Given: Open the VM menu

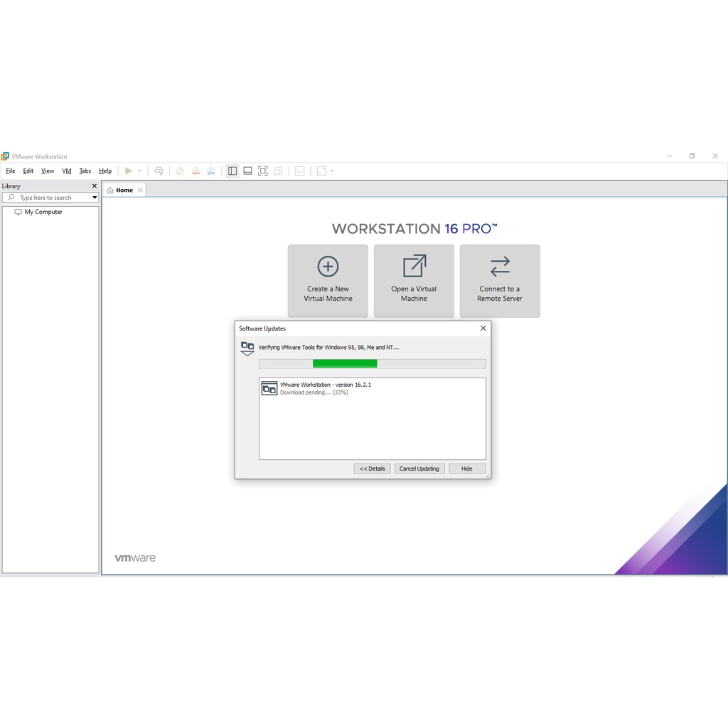Looking at the screenshot, I should (67, 171).
